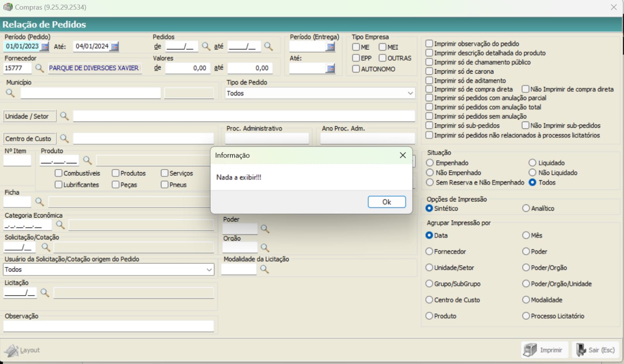The image size is (624, 364).
Task: Open Unidade / Setor lookup magnifier
Action: [x=64, y=116]
